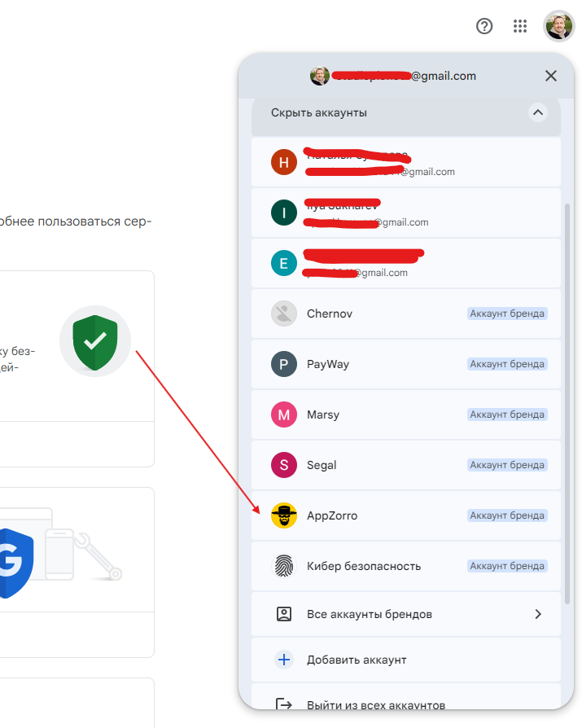Select the account with orange H avatar
The width and height of the screenshot is (582, 728).
point(284,162)
